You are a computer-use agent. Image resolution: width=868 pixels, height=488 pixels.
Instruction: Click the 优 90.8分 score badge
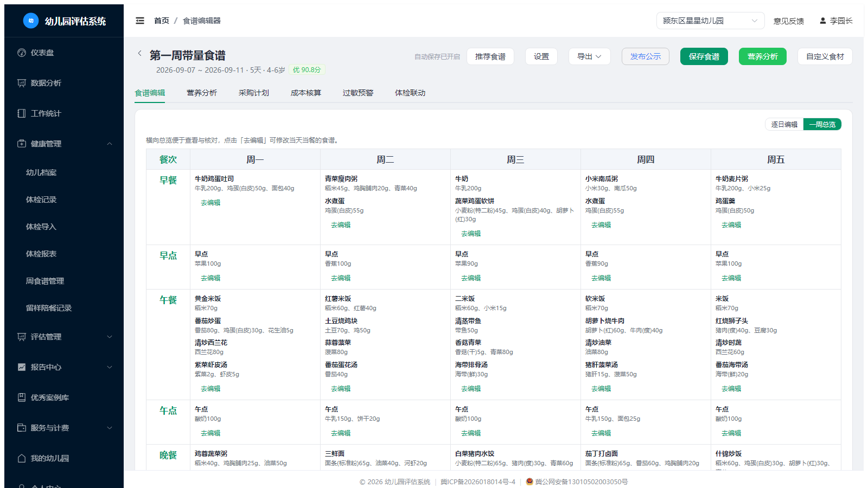pos(307,70)
